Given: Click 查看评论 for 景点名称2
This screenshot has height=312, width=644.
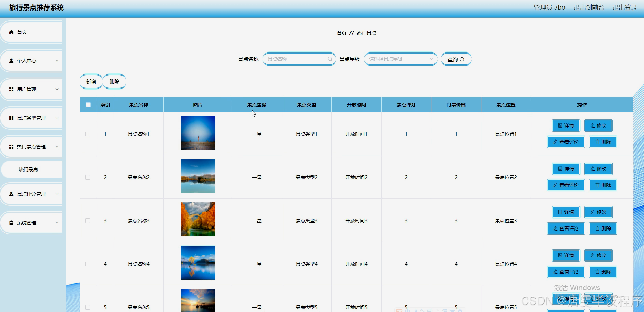Looking at the screenshot, I should [566, 185].
